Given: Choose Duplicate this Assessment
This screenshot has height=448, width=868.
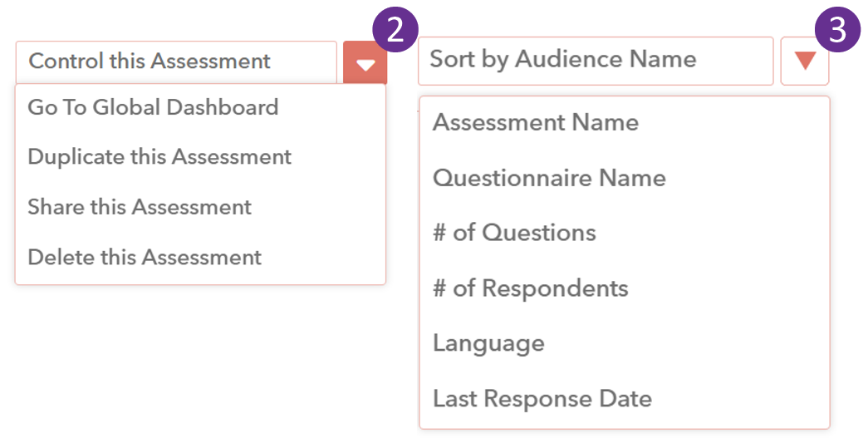Looking at the screenshot, I should (159, 157).
